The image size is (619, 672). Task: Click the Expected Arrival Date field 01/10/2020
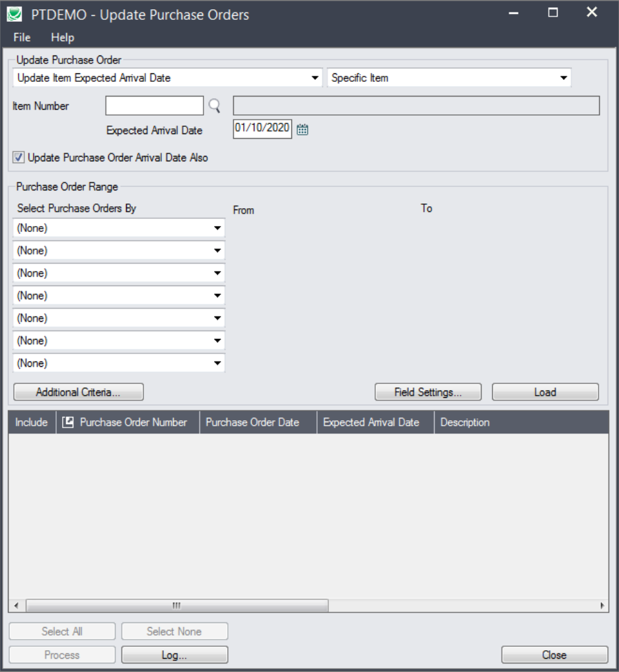click(262, 129)
